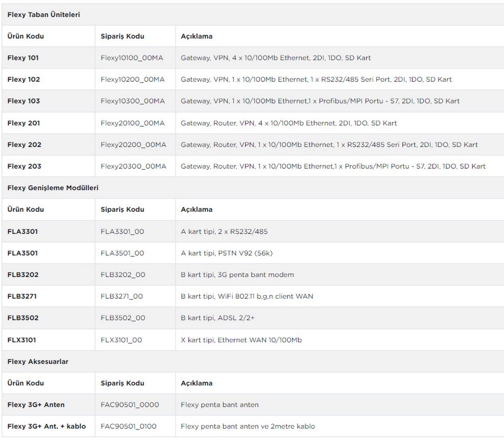Click description 'A kart tipi, PSTN V92 (56k)'

coord(226,253)
